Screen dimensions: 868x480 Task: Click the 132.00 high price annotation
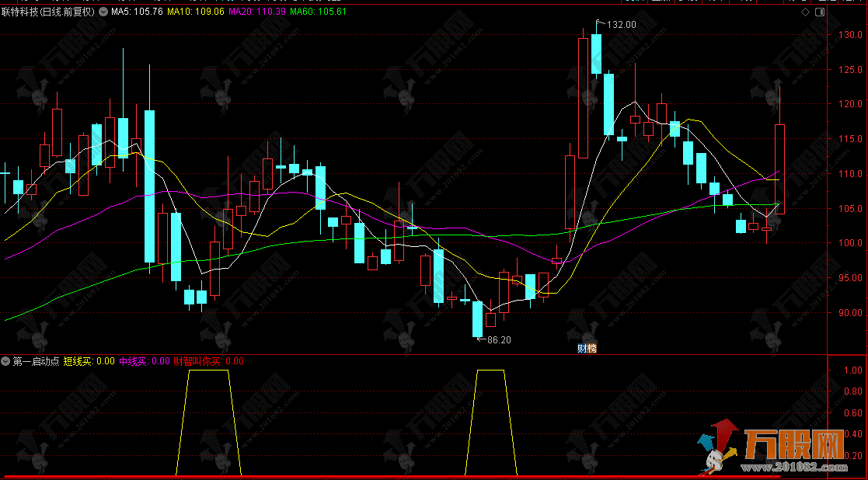pos(622,25)
